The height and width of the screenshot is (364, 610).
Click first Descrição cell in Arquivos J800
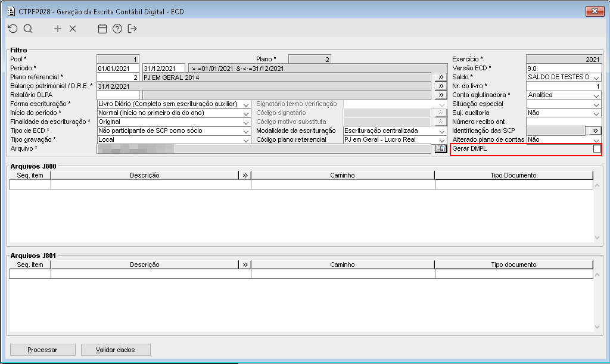pos(151,184)
